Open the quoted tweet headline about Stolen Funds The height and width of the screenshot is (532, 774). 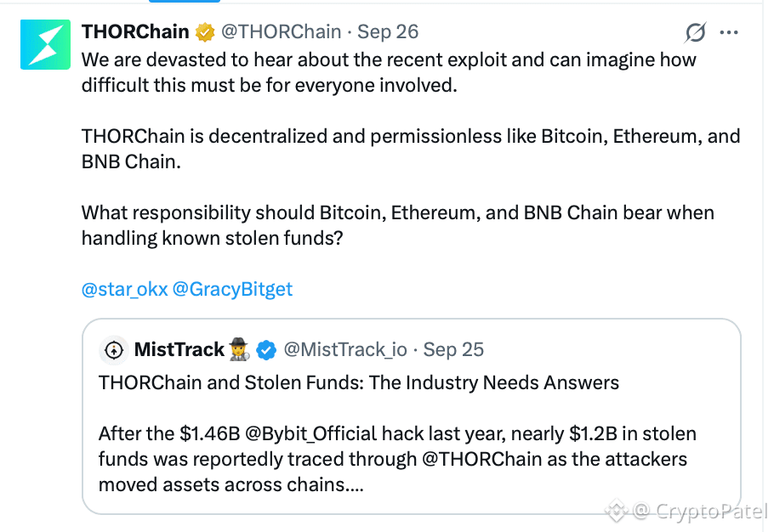coord(358,382)
